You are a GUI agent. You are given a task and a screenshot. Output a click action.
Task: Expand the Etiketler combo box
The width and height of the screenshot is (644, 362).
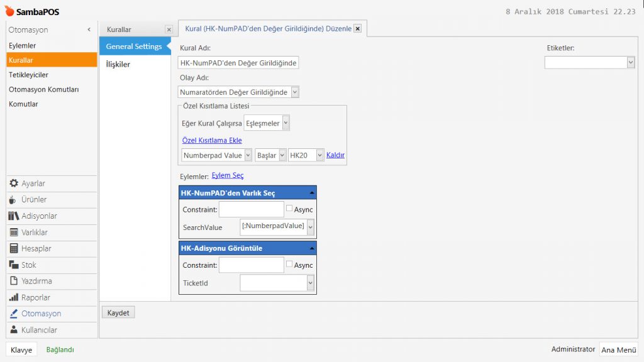pos(630,62)
